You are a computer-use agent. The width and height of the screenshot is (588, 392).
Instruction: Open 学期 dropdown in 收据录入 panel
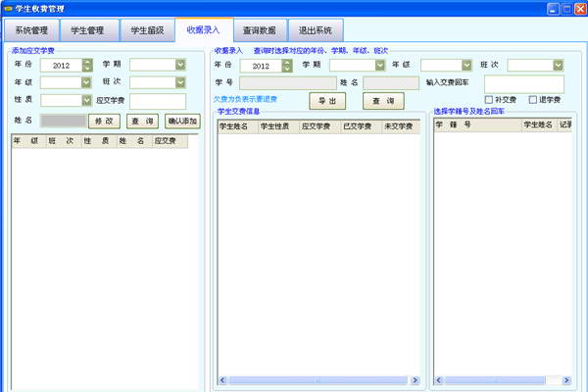pos(380,66)
